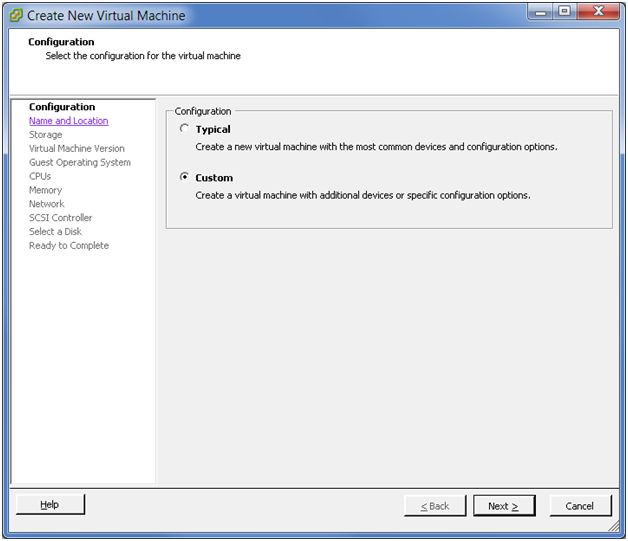The width and height of the screenshot is (628, 541).
Task: Open Help for this wizard
Action: tap(50, 504)
